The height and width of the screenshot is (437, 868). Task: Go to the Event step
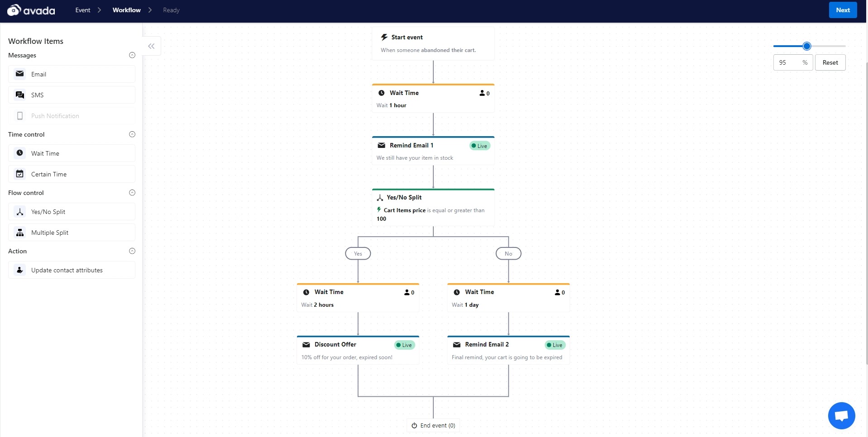pyautogui.click(x=83, y=10)
